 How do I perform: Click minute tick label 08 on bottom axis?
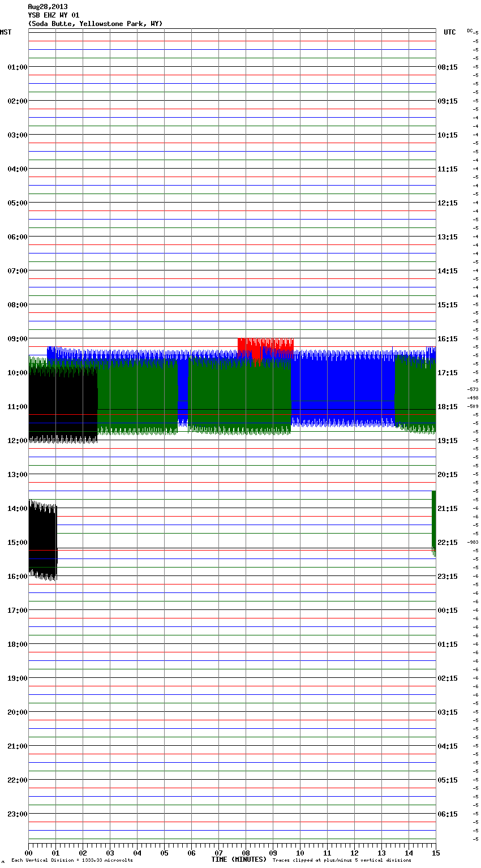[246, 853]
